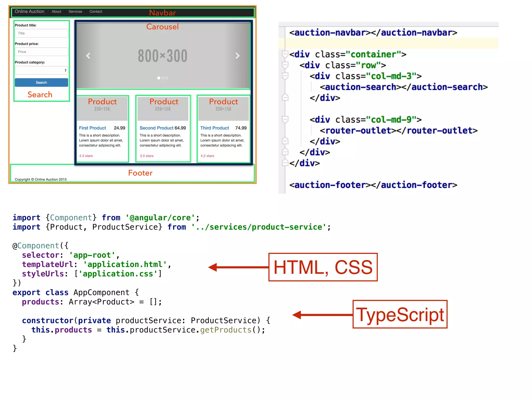Screen dimensions: 532x399
Task: Collapse the div row fold marker
Action: 285,65
